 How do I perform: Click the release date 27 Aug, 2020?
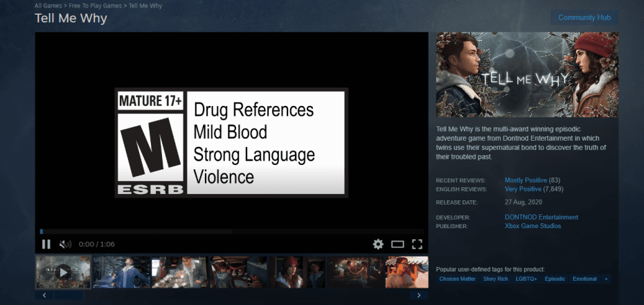524,202
